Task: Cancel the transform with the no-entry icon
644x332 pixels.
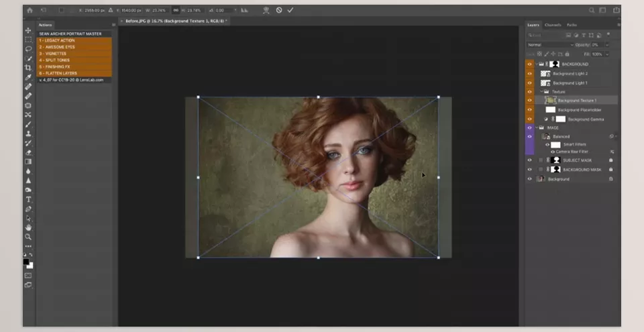Action: click(279, 10)
